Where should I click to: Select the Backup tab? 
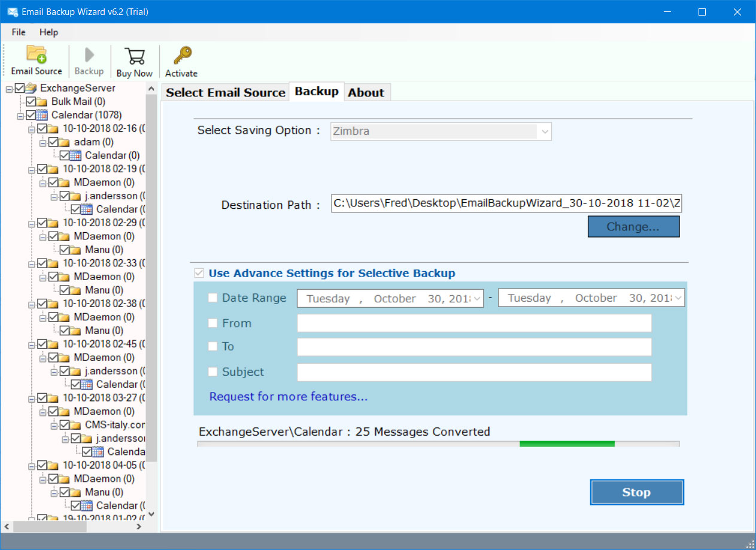tap(317, 91)
